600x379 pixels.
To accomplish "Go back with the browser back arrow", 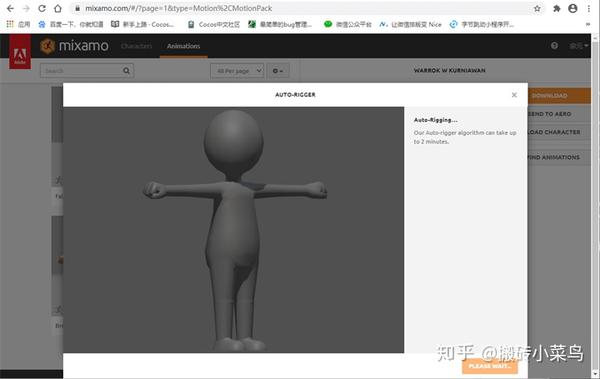I will (x=10, y=8).
